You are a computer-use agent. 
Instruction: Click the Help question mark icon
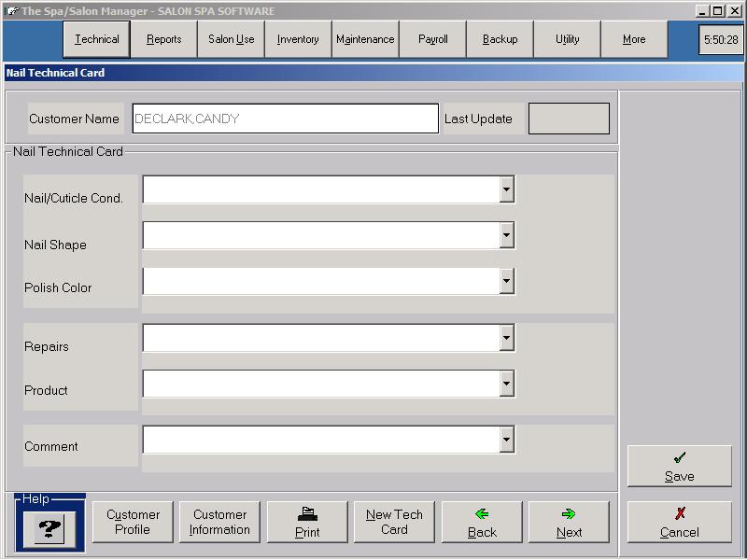[49, 527]
